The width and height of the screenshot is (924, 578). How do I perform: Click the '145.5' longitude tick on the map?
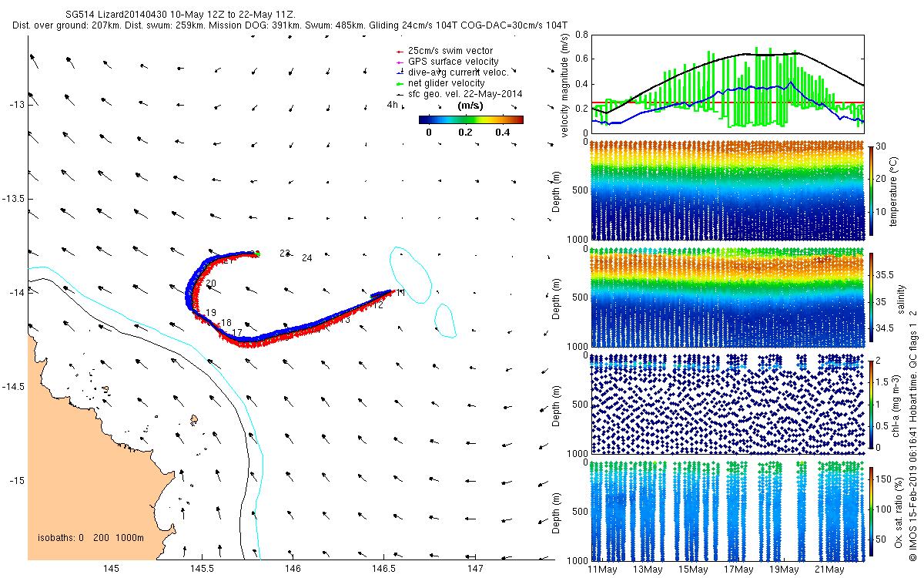point(203,569)
